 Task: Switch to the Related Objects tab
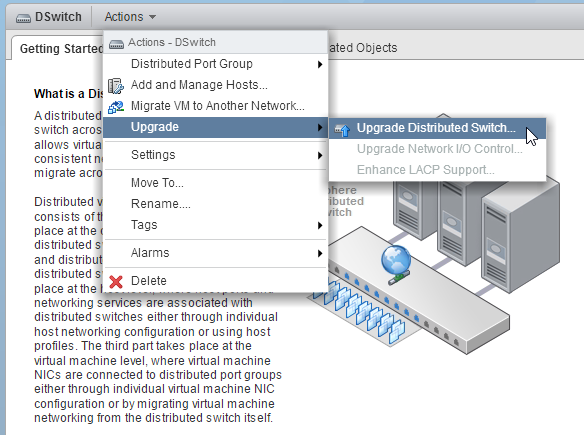[x=363, y=48]
